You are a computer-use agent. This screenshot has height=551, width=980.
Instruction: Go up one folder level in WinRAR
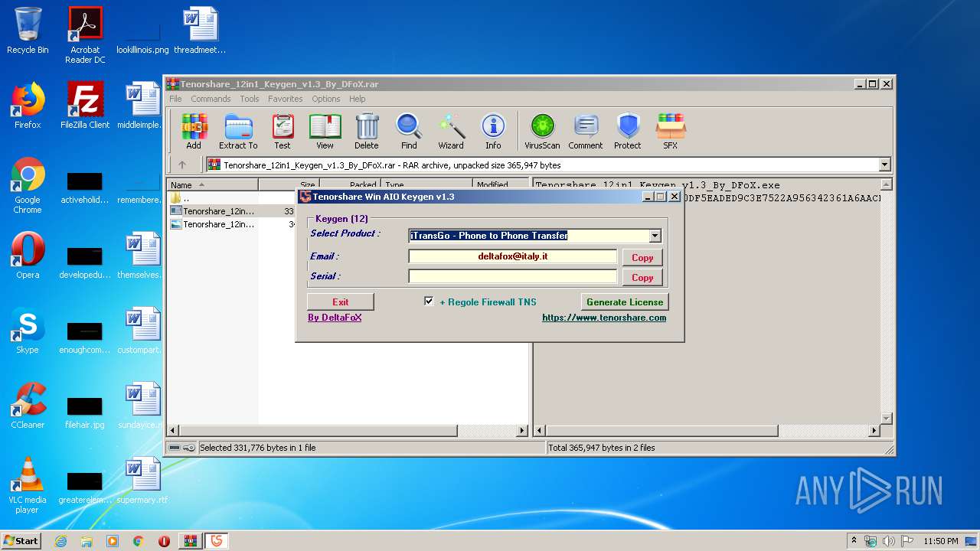pyautogui.click(x=182, y=165)
